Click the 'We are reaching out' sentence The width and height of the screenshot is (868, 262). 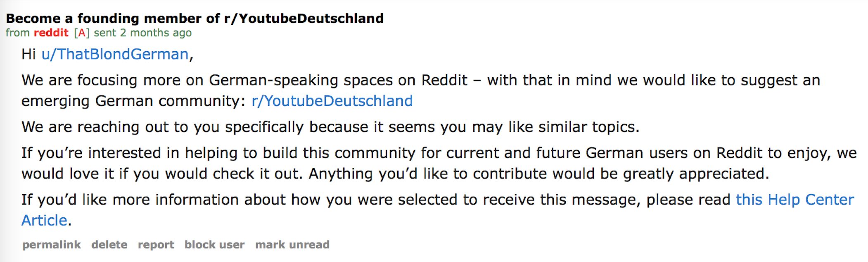tap(330, 127)
